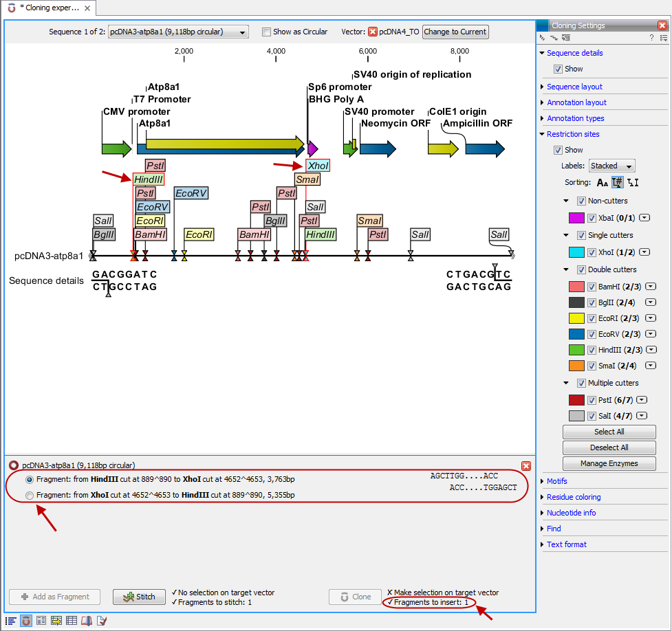Expand the Annotation layout section
This screenshot has height=631, width=672.
[x=576, y=102]
